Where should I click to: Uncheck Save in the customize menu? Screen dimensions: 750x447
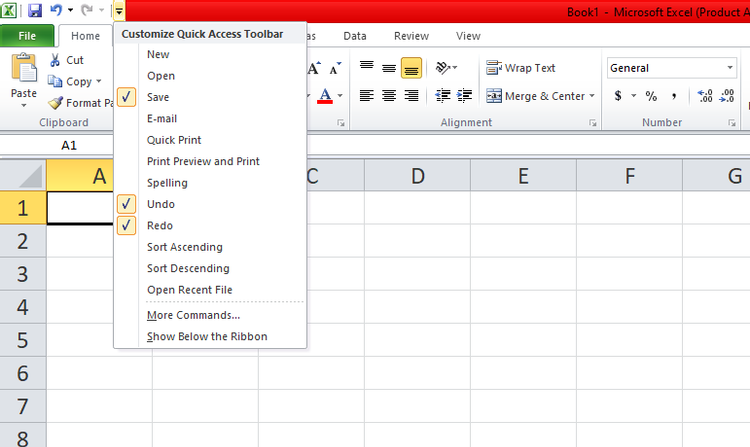click(126, 97)
